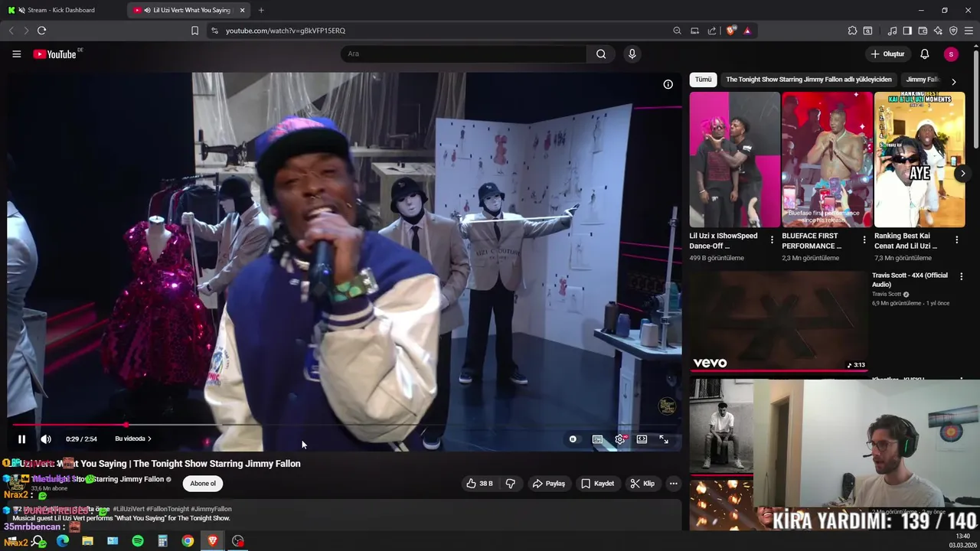
Task: Open Brave Wallet icon
Action: point(923,31)
